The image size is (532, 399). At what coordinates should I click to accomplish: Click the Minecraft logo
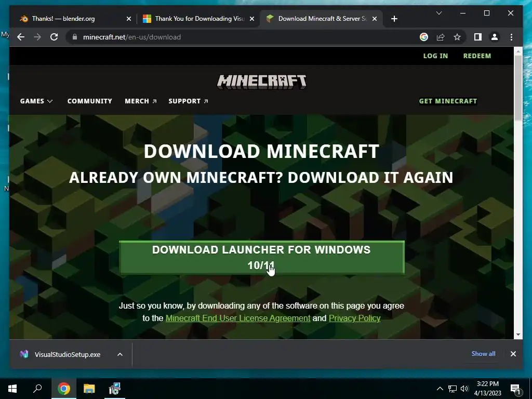click(x=262, y=82)
